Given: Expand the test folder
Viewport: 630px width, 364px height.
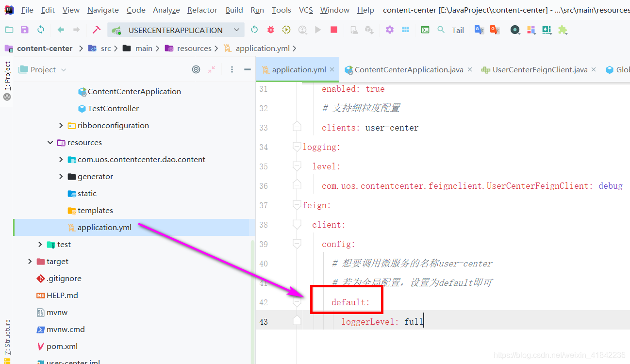Looking at the screenshot, I should (x=40, y=245).
